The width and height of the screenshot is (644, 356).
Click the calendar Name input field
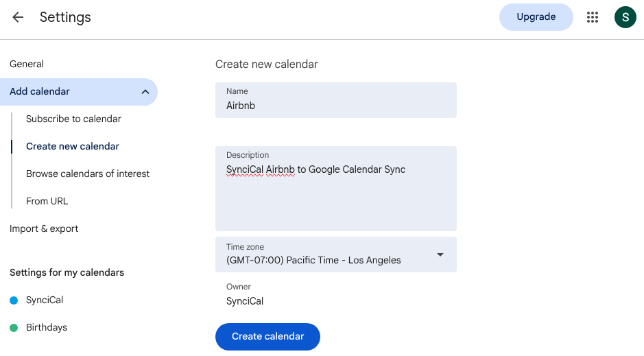(335, 106)
